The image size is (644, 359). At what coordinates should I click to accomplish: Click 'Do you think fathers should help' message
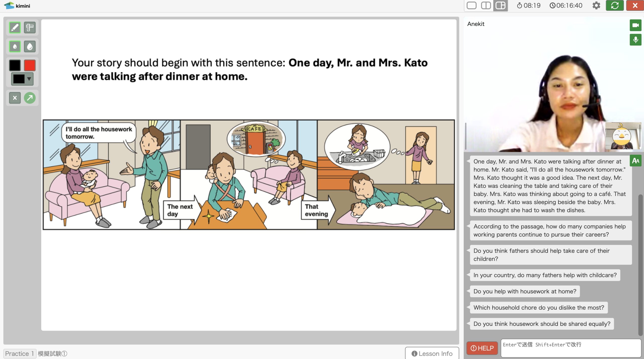[x=550, y=255]
